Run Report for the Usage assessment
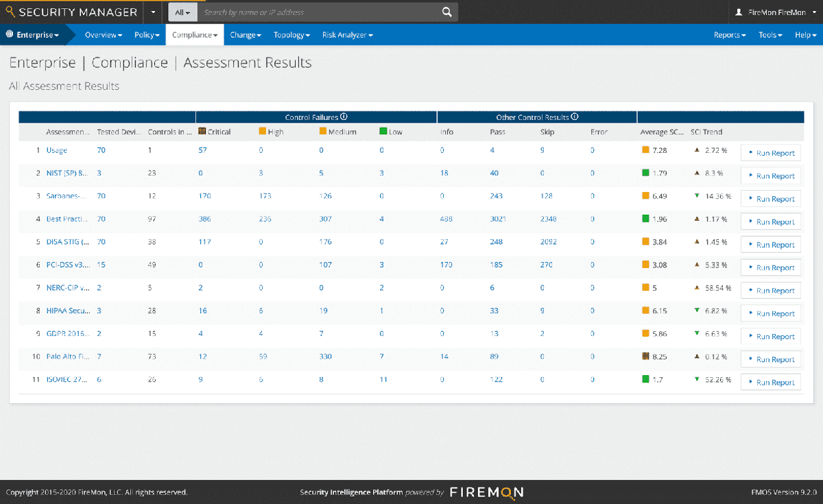This screenshot has height=504, width=823. point(771,152)
